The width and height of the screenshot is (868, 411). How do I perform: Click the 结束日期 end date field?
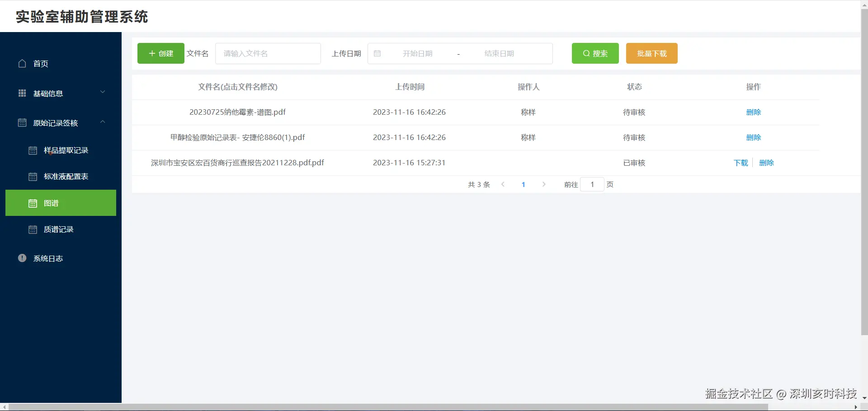(500, 53)
